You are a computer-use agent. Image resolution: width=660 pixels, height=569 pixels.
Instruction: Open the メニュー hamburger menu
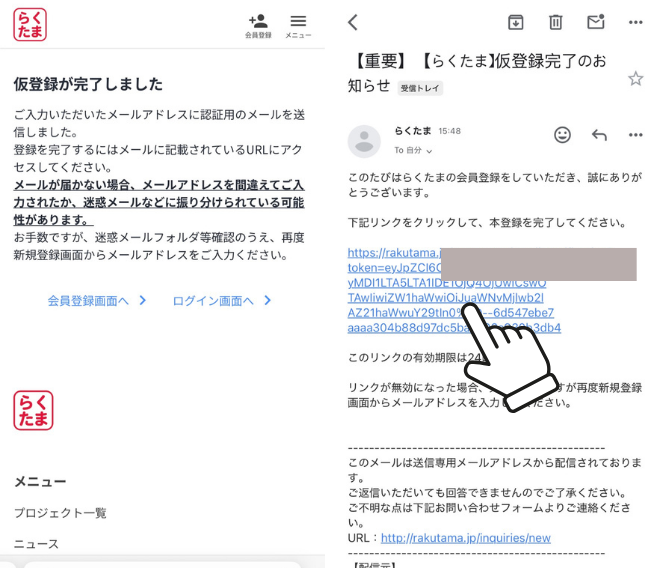point(298,24)
